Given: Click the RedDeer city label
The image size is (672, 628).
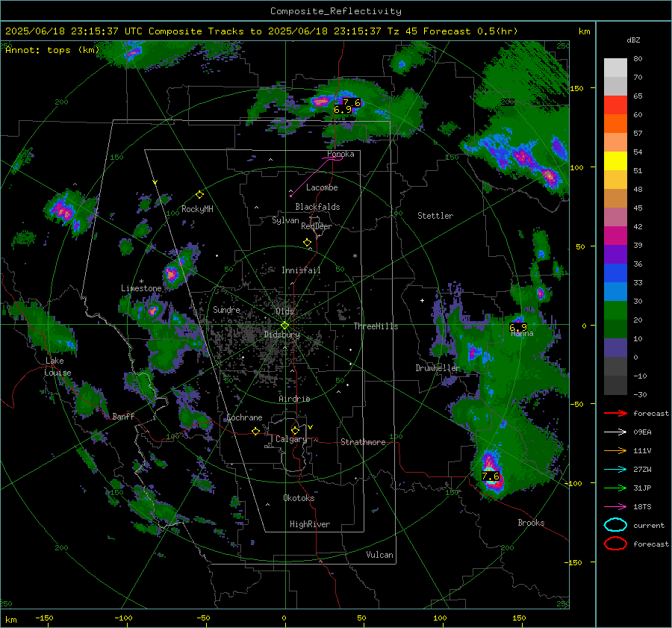Looking at the screenshot, I should pyautogui.click(x=317, y=226).
